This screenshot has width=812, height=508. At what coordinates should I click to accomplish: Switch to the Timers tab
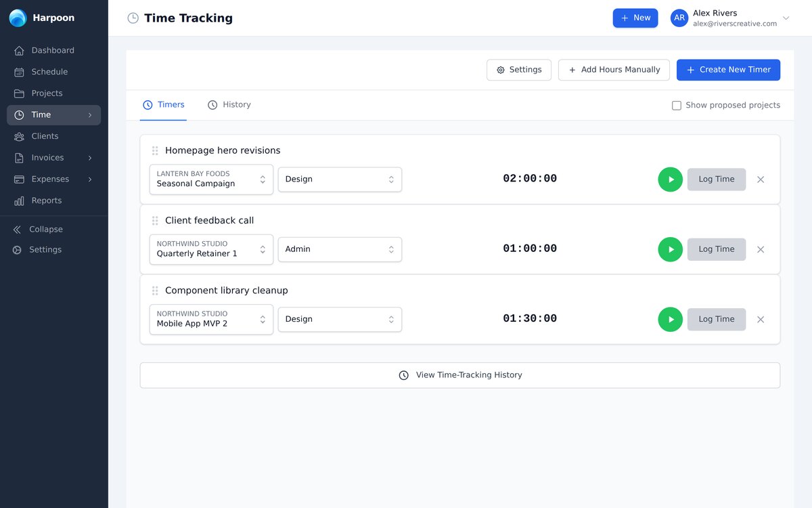click(163, 105)
